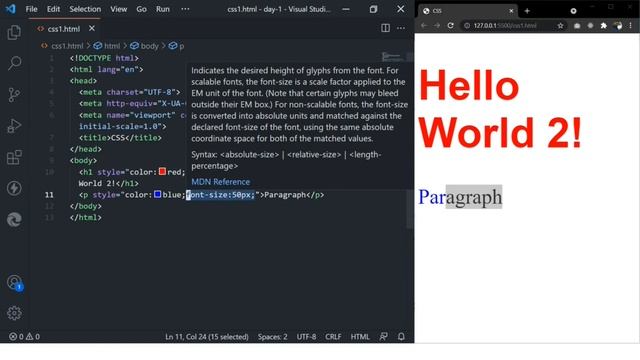Bookmark this page with star icon
The width and height of the screenshot is (640, 360).
pos(560,26)
